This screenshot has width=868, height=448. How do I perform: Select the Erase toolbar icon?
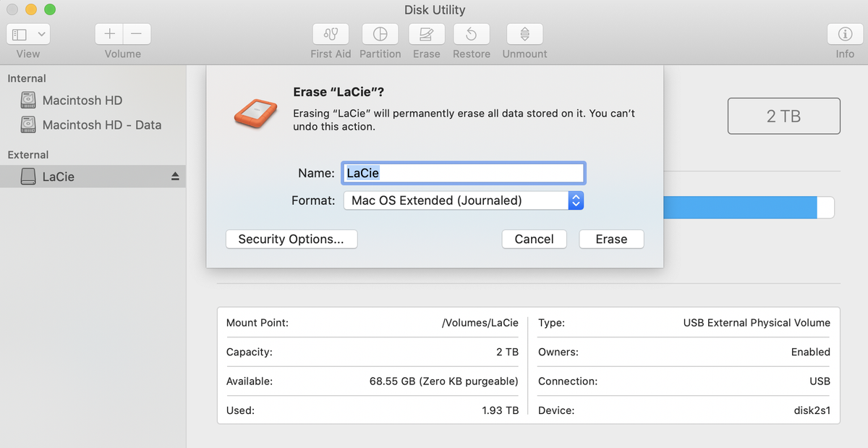pos(427,34)
